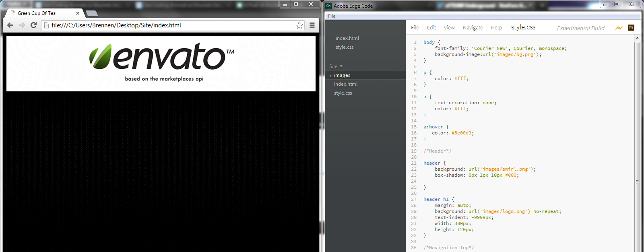Open the Edit menu in Edge Code

point(431,28)
